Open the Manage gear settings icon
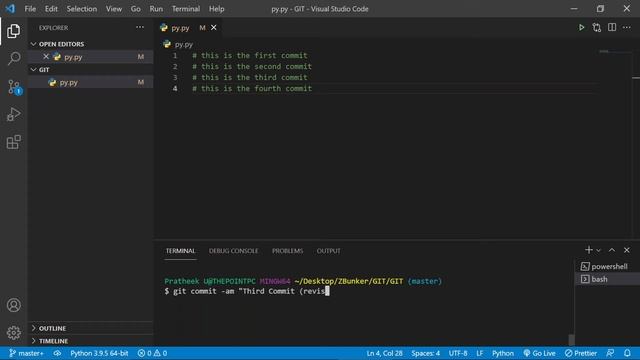Image resolution: width=640 pixels, height=360 pixels. [13, 333]
